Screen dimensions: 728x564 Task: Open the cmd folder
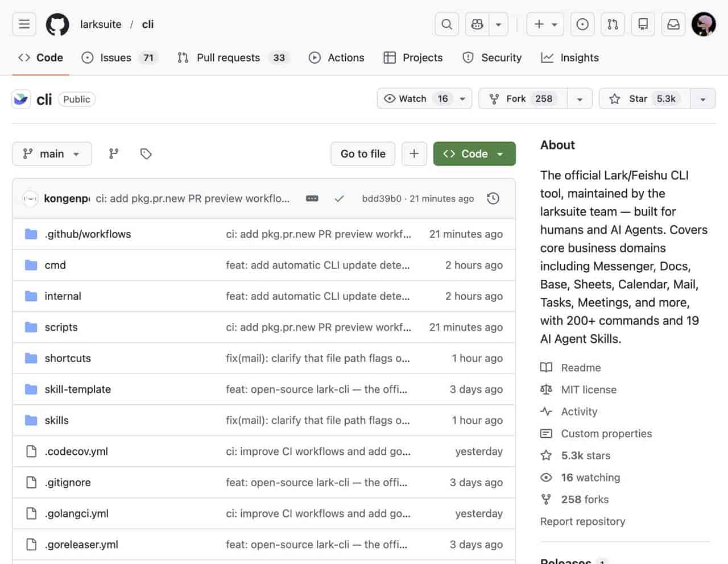tap(55, 265)
